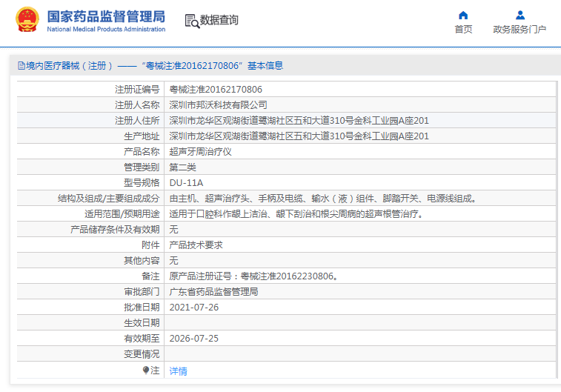Click the 注册人住所 address value

click(299, 121)
